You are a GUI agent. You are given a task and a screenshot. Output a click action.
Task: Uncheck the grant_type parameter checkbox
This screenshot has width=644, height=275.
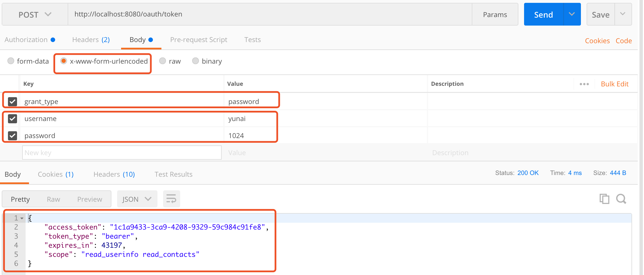[x=13, y=101]
